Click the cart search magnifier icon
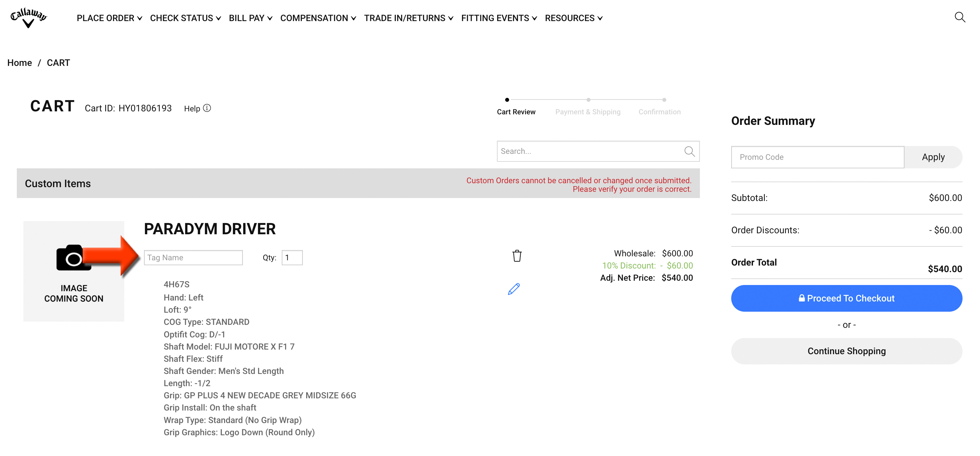The height and width of the screenshot is (456, 980). tap(689, 151)
